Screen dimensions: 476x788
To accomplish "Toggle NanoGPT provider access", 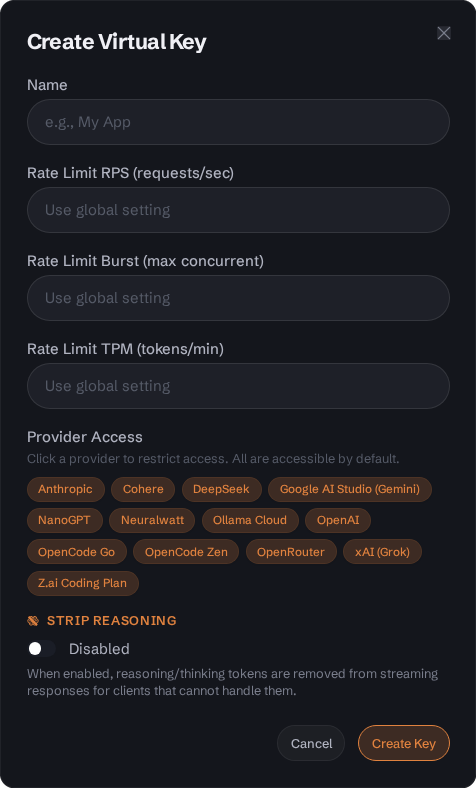I will coord(65,520).
